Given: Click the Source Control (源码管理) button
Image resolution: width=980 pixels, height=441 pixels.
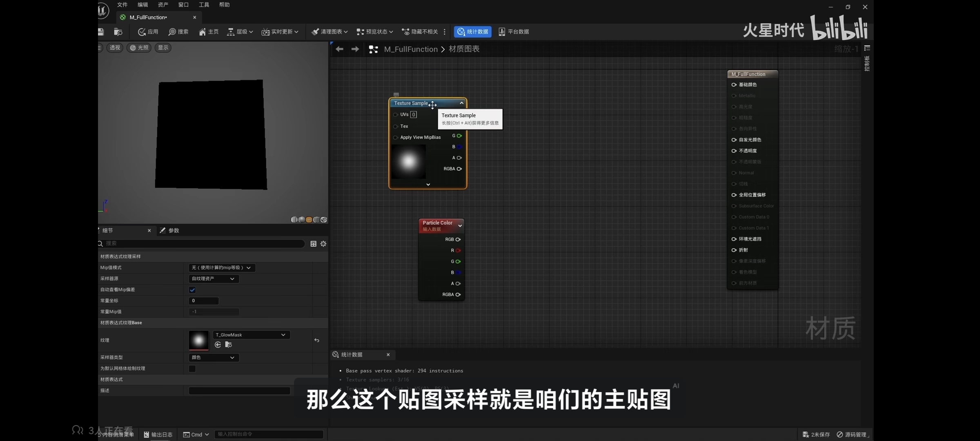Looking at the screenshot, I should pyautogui.click(x=852, y=434).
